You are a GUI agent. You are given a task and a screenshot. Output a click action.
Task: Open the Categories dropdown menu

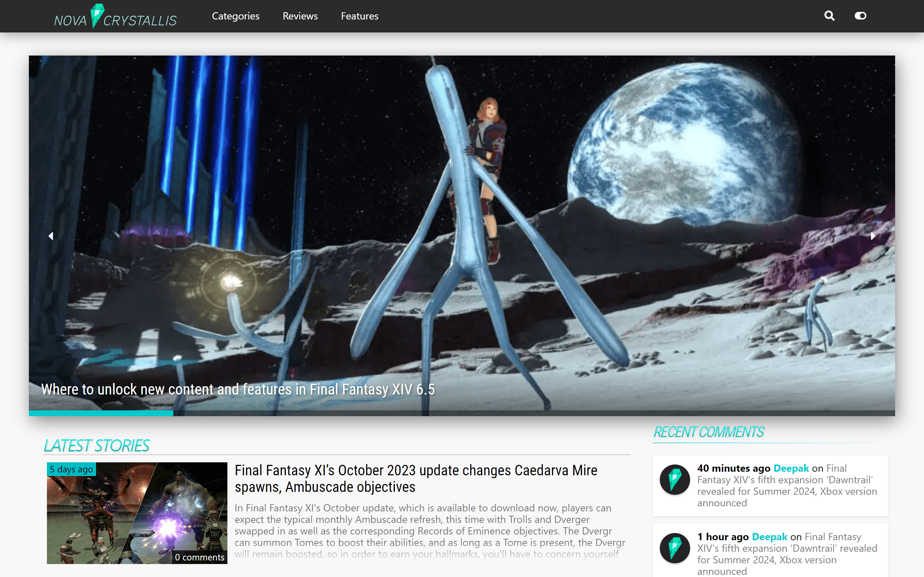coord(236,16)
